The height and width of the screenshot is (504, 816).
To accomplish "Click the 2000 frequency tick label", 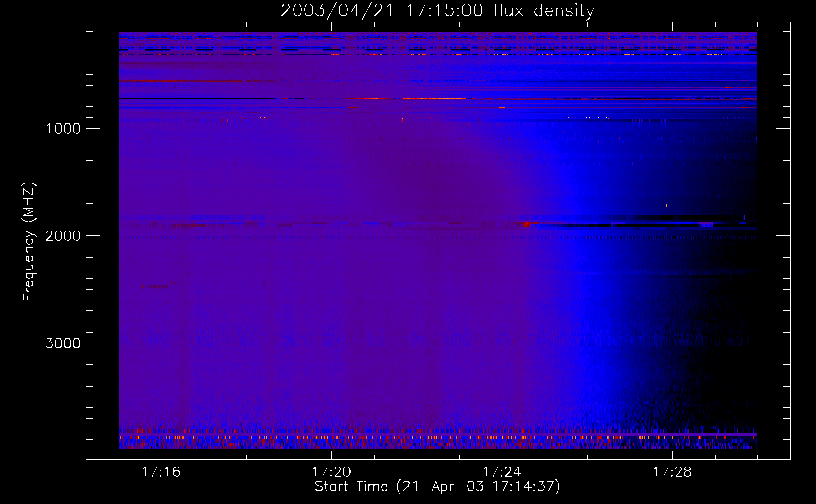I will point(63,236).
